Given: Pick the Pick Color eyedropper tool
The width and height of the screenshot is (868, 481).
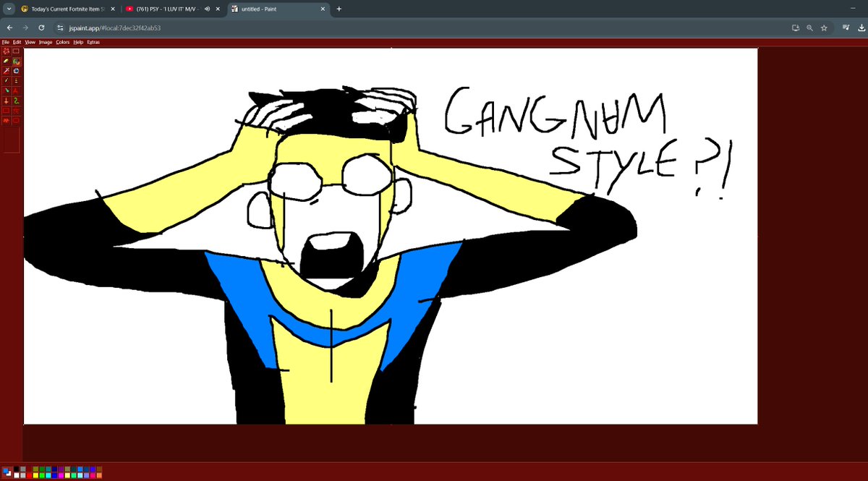Looking at the screenshot, I should [x=7, y=70].
